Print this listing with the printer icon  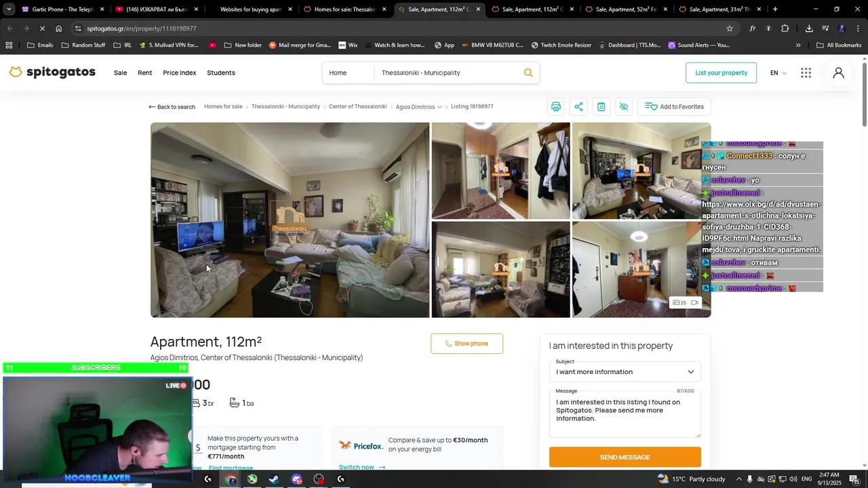[556, 106]
